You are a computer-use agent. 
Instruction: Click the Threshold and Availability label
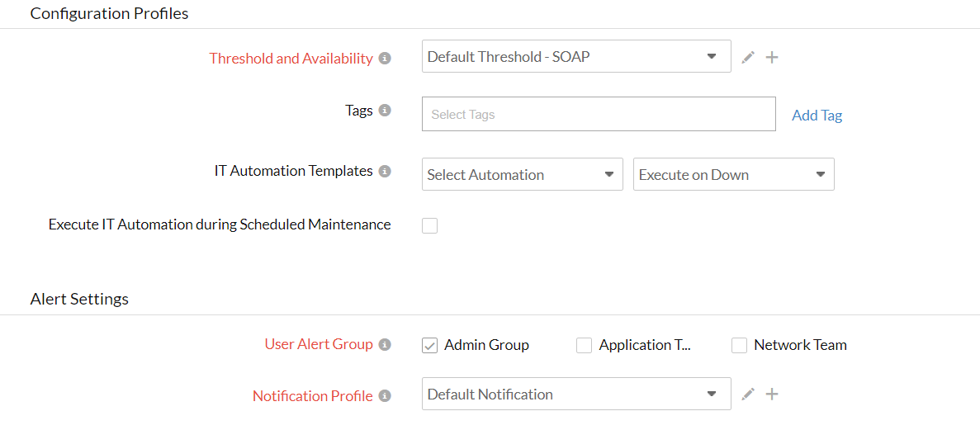291,59
